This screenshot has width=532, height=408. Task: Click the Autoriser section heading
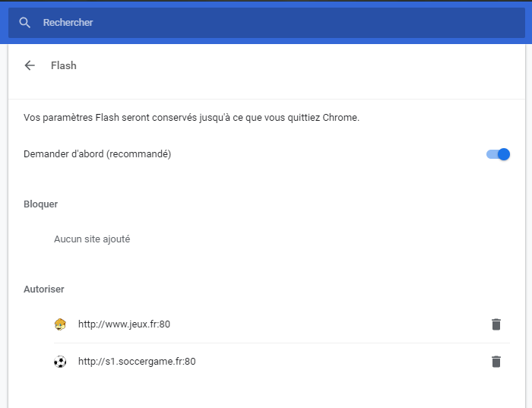pos(44,289)
